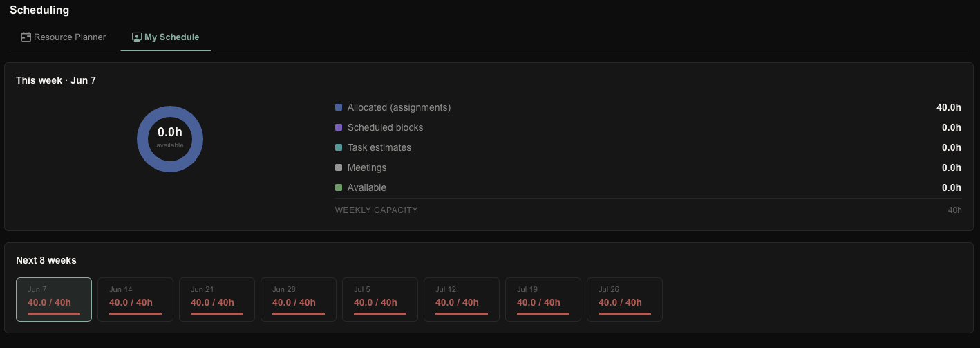This screenshot has height=348, width=980.
Task: Click the 0.0h value next to Scheduled blocks
Action: tap(952, 128)
